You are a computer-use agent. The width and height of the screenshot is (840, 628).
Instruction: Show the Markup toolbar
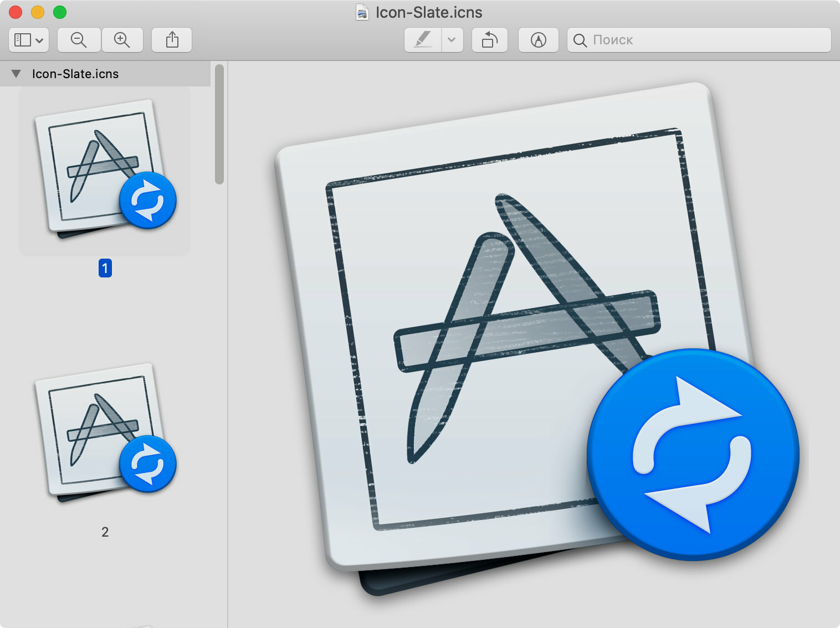(x=538, y=40)
